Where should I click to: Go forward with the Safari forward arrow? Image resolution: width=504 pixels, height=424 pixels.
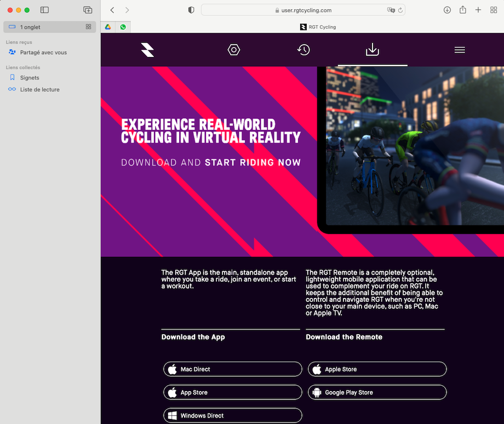(127, 10)
